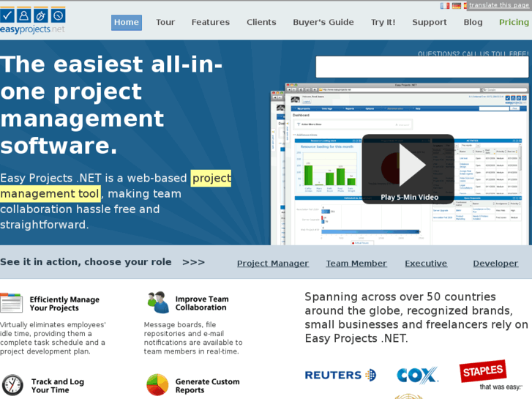Click the 'Generate Custom Reports' heading

click(x=207, y=386)
